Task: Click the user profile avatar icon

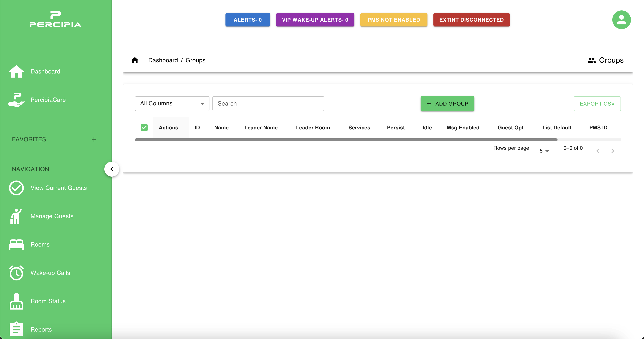Action: pos(621,20)
